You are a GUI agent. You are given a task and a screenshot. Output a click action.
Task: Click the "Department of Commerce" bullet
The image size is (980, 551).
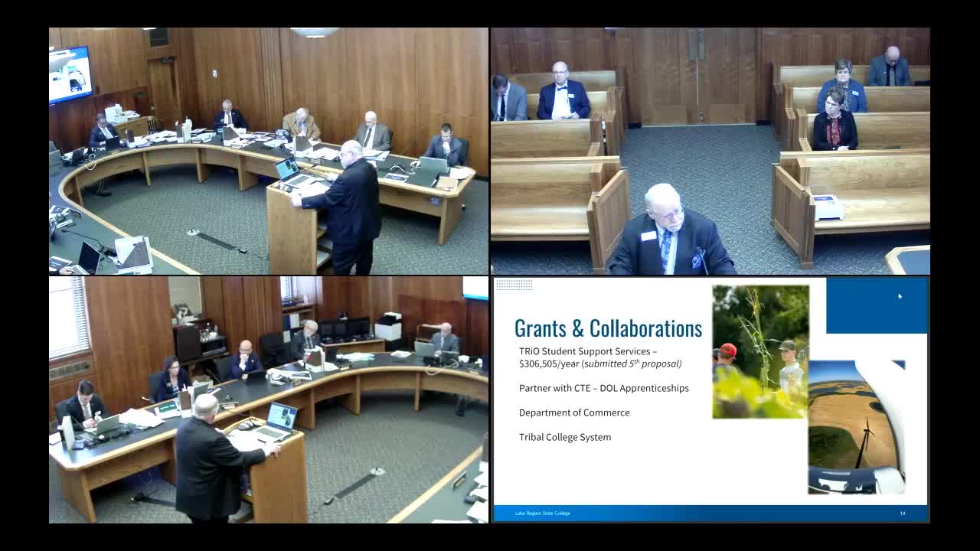(574, 412)
